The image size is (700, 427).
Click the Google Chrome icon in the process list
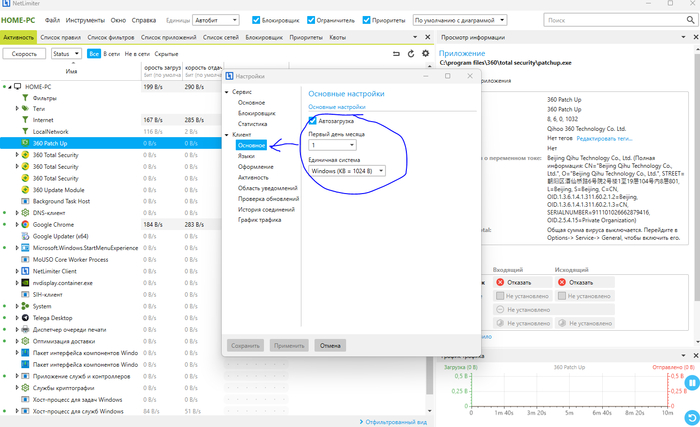(x=25, y=224)
